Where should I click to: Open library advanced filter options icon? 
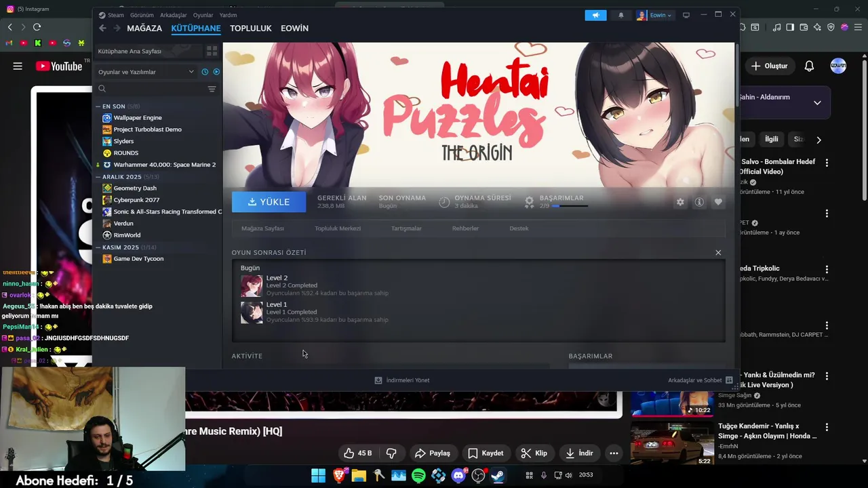click(212, 89)
